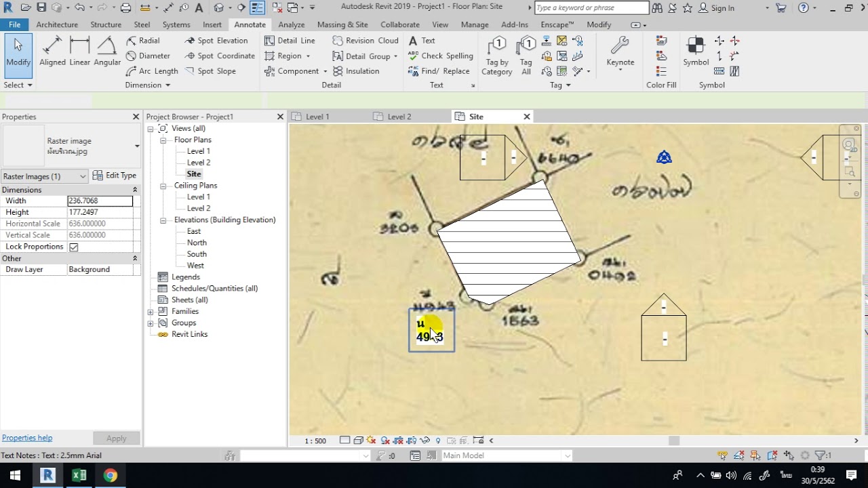The height and width of the screenshot is (488, 868).
Task: Select Sheets (all) in Project Browser
Action: tap(189, 300)
